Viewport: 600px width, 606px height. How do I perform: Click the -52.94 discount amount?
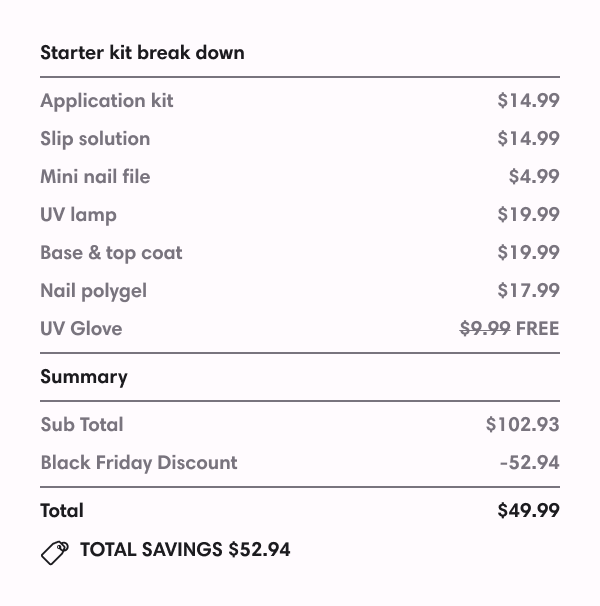pyautogui.click(x=529, y=462)
